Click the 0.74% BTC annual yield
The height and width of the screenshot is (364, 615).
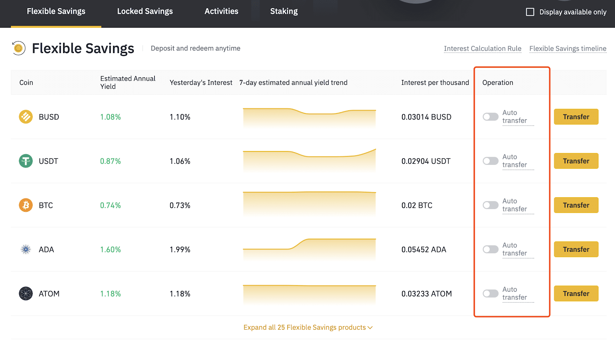pos(110,205)
